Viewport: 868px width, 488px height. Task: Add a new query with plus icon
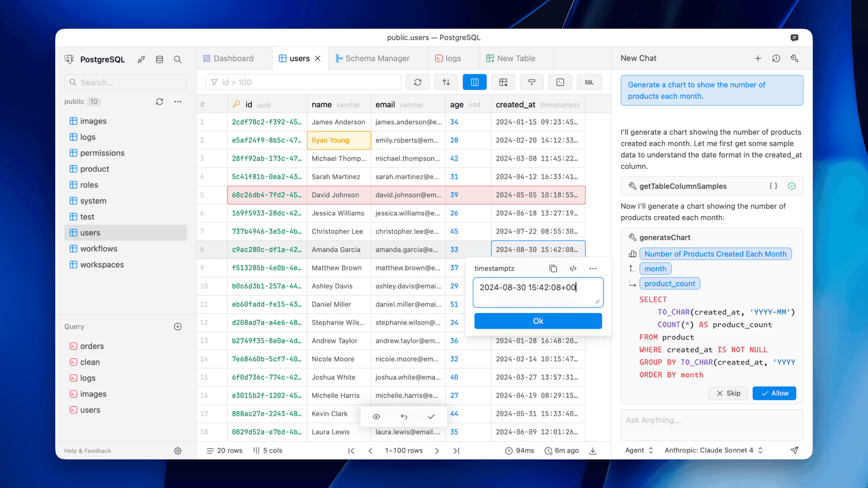[178, 327]
